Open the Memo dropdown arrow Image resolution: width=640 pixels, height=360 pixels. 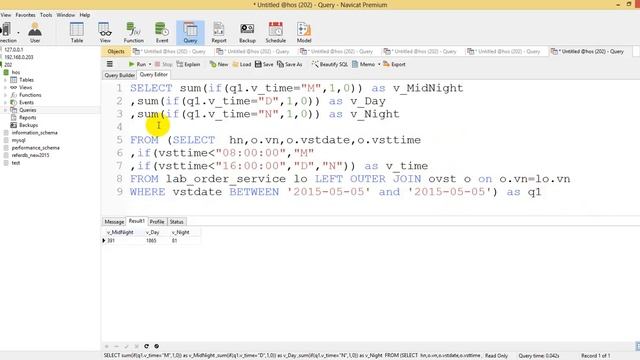pyautogui.click(x=379, y=64)
